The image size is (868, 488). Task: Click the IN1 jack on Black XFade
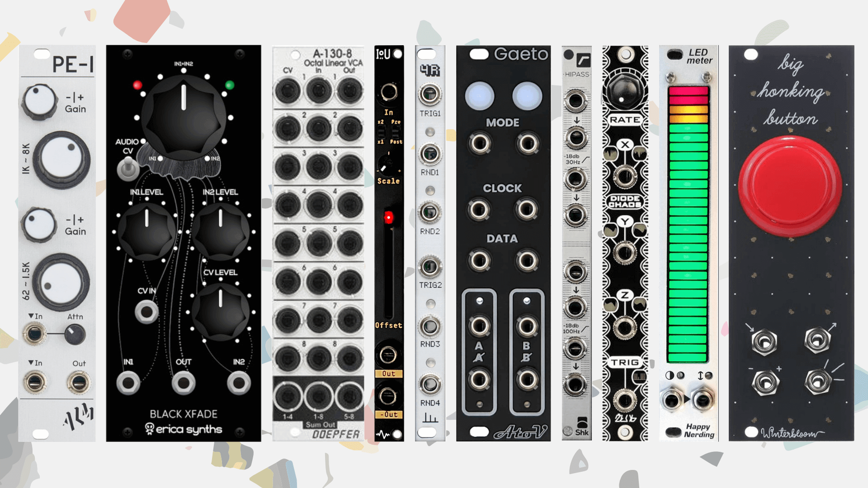(128, 383)
